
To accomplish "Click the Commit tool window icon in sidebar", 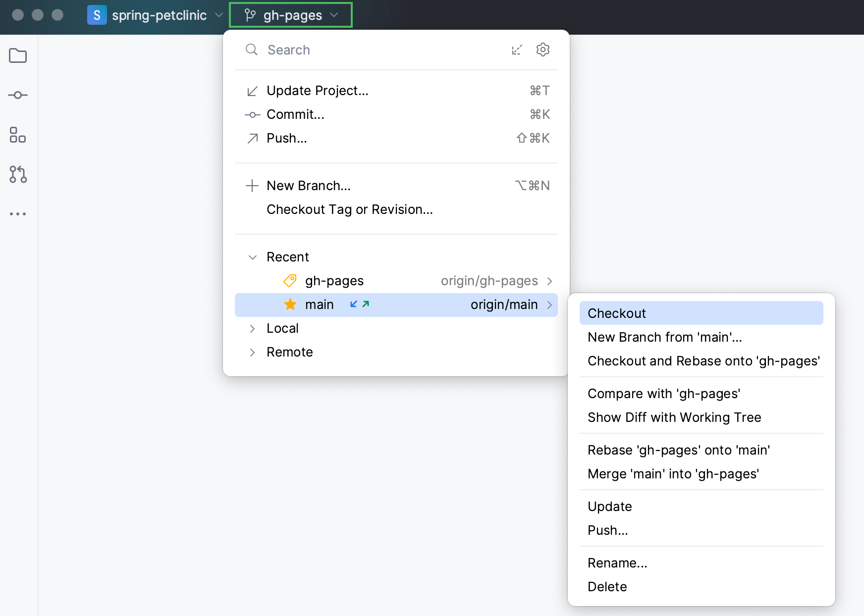I will point(18,95).
